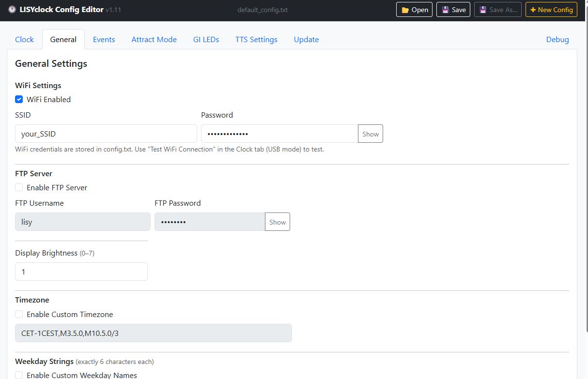Screen dimensions: 588x379
Task: Select the GI LEDs tab
Action: pos(206,40)
